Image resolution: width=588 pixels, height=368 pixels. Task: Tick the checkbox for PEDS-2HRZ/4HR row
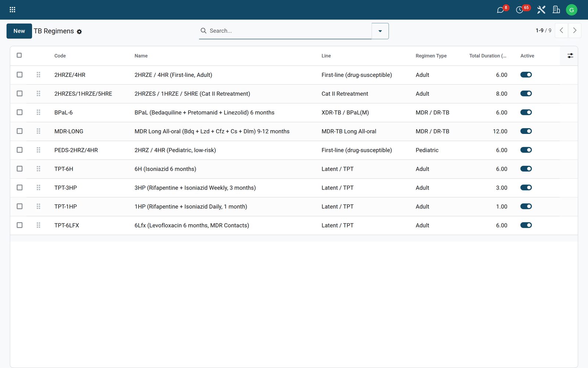click(19, 150)
